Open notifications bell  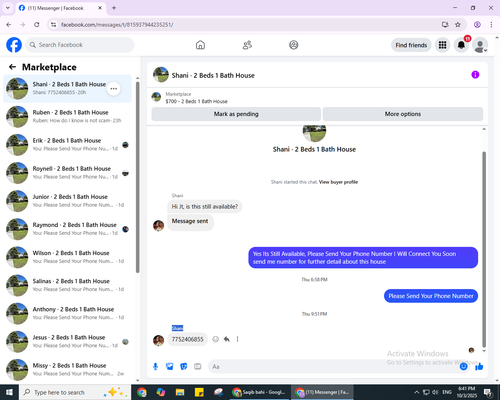(461, 45)
